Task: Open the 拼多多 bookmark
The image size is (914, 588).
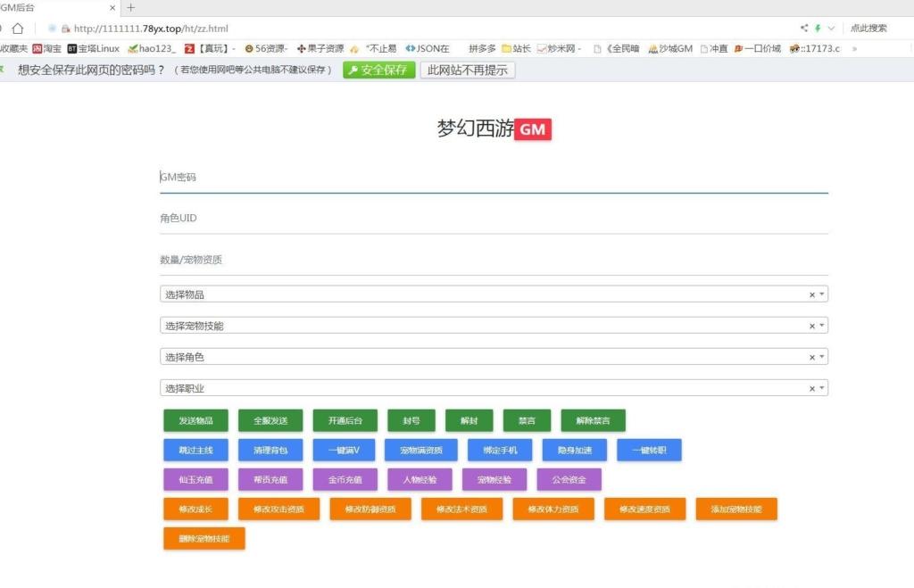Action: coord(481,48)
